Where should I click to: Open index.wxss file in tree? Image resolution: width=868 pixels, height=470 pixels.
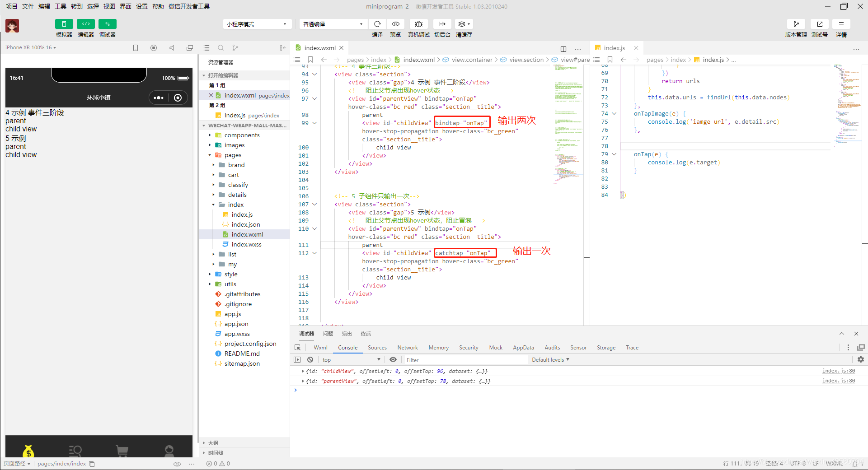(246, 244)
